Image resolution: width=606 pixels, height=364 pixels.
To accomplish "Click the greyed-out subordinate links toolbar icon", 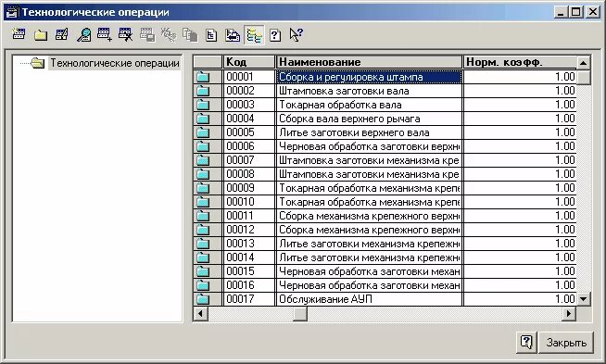I will pyautogui.click(x=169, y=35).
